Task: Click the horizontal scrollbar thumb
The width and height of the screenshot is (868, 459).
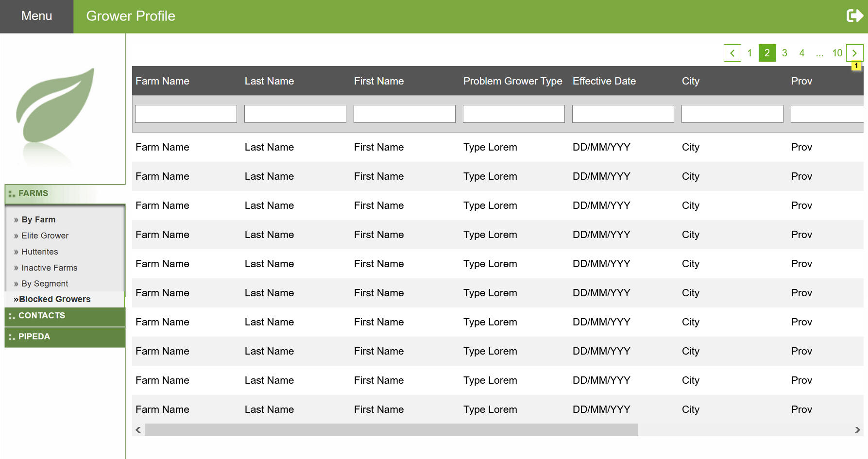Action: point(391,430)
